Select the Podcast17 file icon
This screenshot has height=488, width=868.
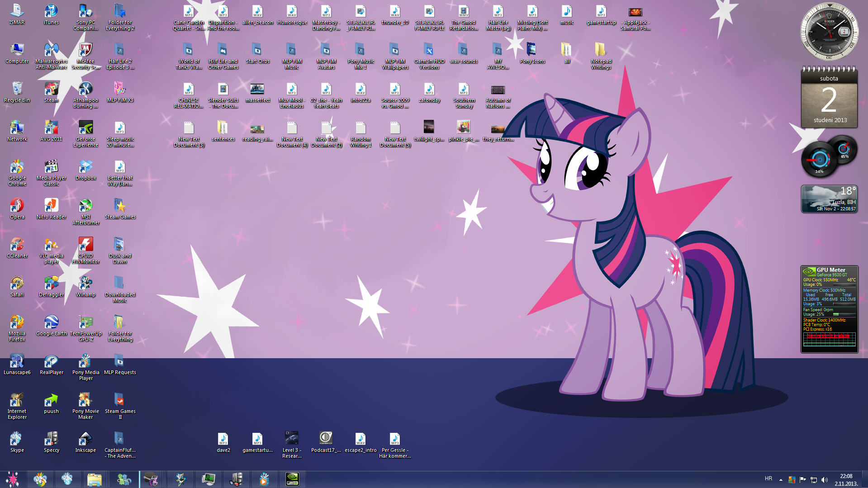[326, 442]
